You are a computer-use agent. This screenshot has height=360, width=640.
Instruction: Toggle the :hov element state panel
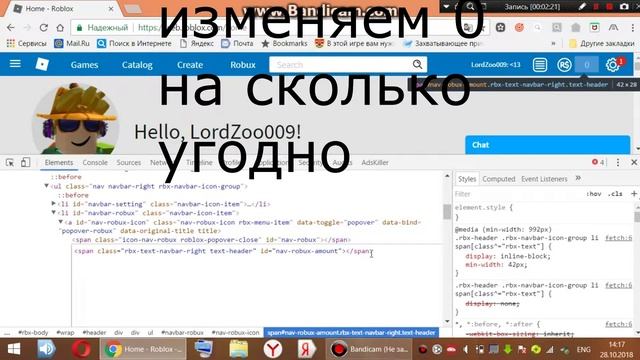coord(593,194)
